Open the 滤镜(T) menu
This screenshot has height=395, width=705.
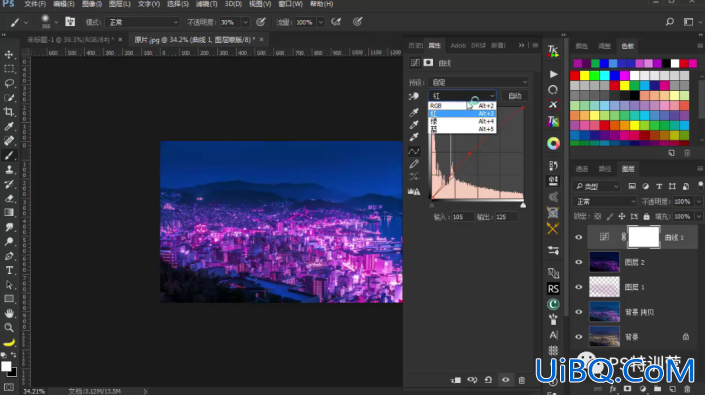[206, 4]
